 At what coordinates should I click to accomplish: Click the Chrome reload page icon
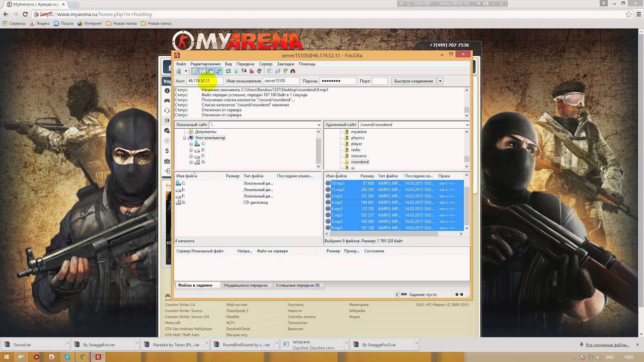pos(25,14)
